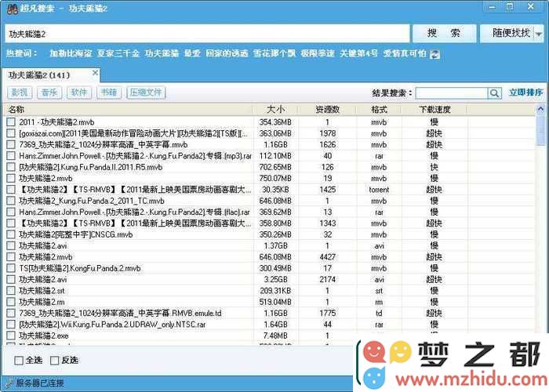Click the 服务器已连接 status text
The height and width of the screenshot is (392, 549).
click(x=40, y=383)
